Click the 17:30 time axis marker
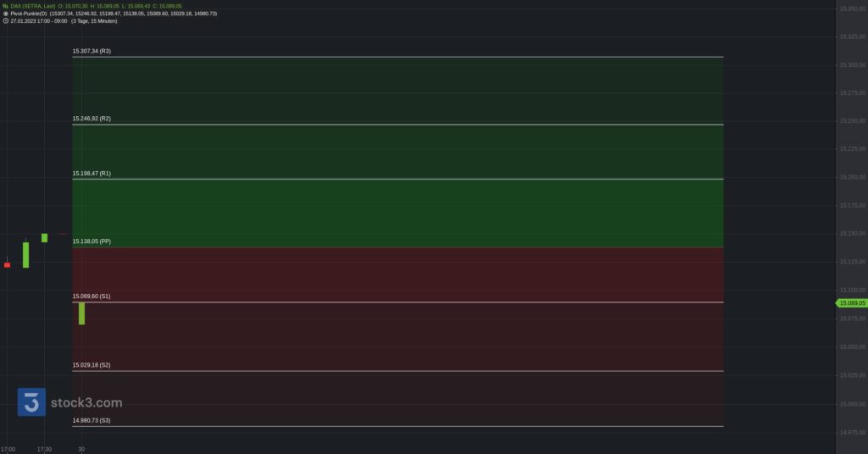 click(x=44, y=449)
